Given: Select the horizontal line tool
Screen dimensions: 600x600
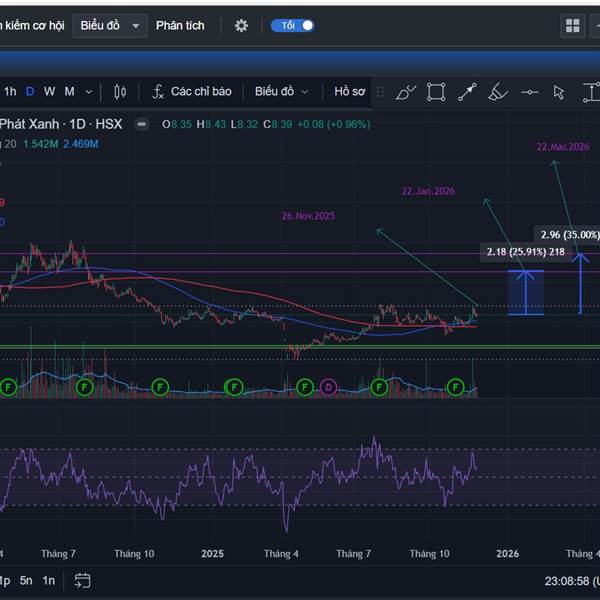Looking at the screenshot, I should coord(529,92).
